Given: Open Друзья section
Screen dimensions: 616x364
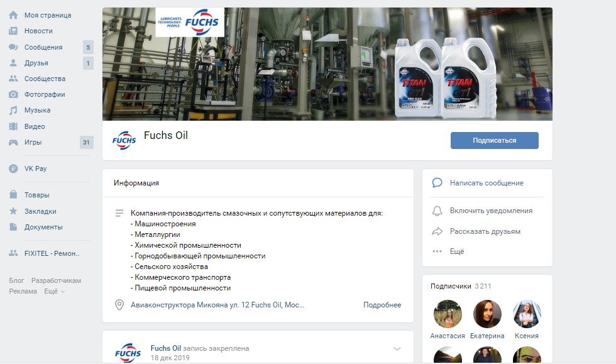Looking at the screenshot, I should 36,63.
